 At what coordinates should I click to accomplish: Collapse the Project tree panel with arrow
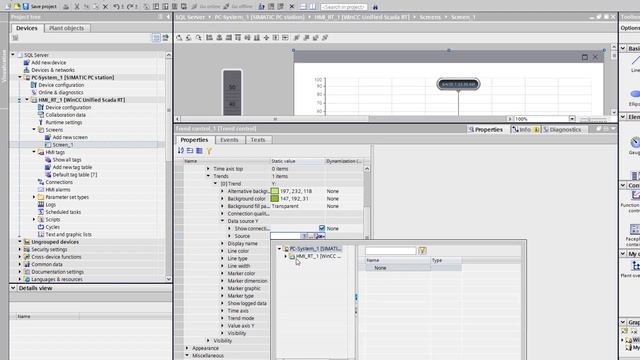point(168,17)
